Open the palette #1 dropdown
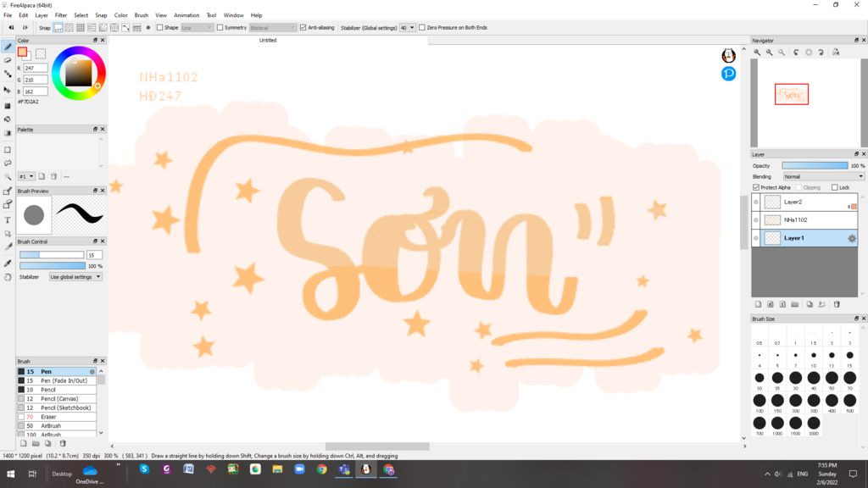This screenshot has width=868, height=488. coord(26,176)
